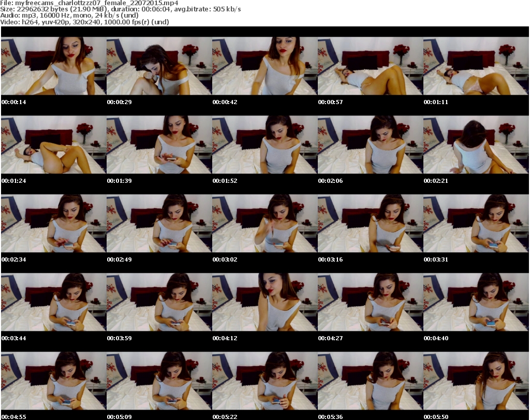Select the frame above timestamp 00:00:57
Screen dimensions: 530x420
point(370,66)
